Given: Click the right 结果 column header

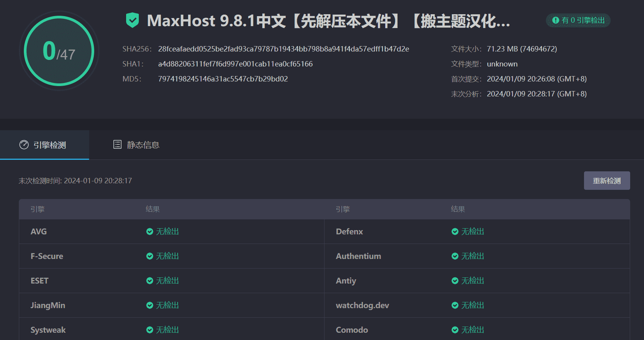Looking at the screenshot, I should [x=458, y=209].
